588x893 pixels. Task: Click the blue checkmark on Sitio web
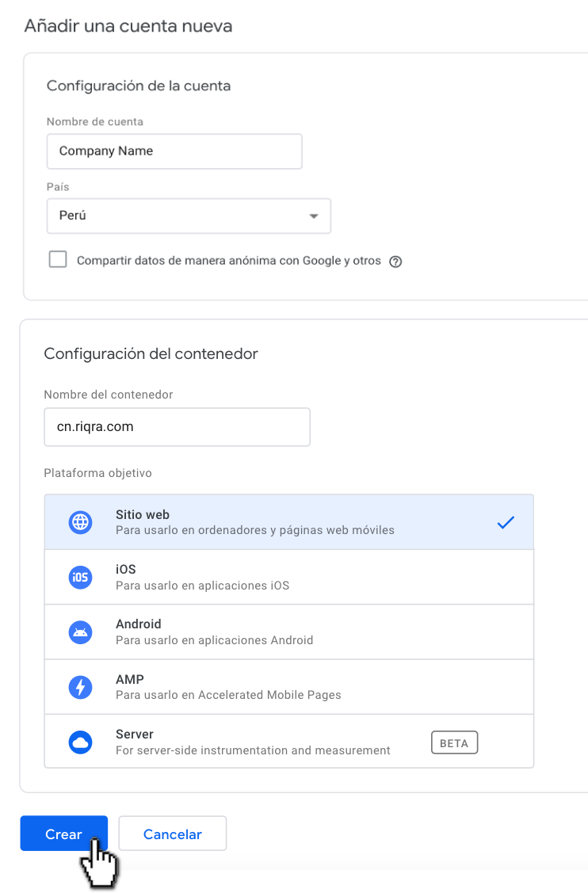point(506,521)
